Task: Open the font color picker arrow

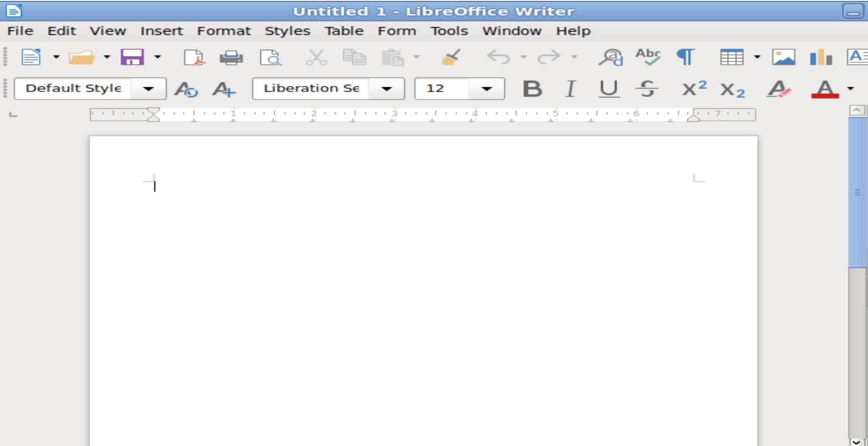Action: (x=851, y=89)
